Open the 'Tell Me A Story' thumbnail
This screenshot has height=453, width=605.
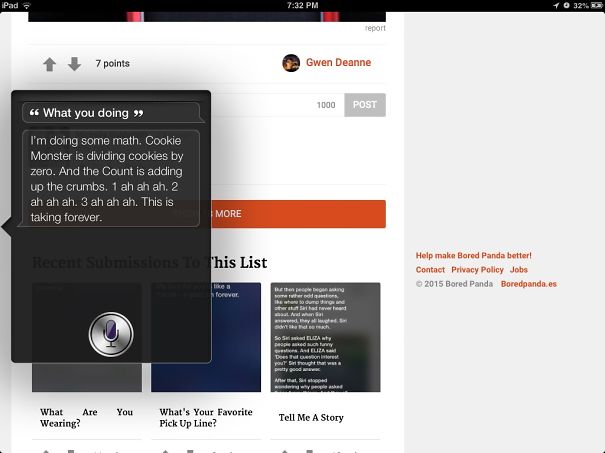[325, 336]
